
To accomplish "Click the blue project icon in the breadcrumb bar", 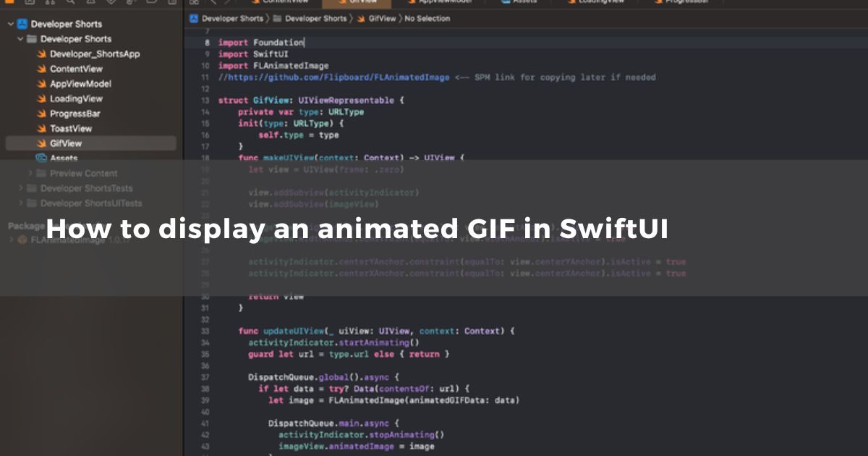I will (x=194, y=19).
